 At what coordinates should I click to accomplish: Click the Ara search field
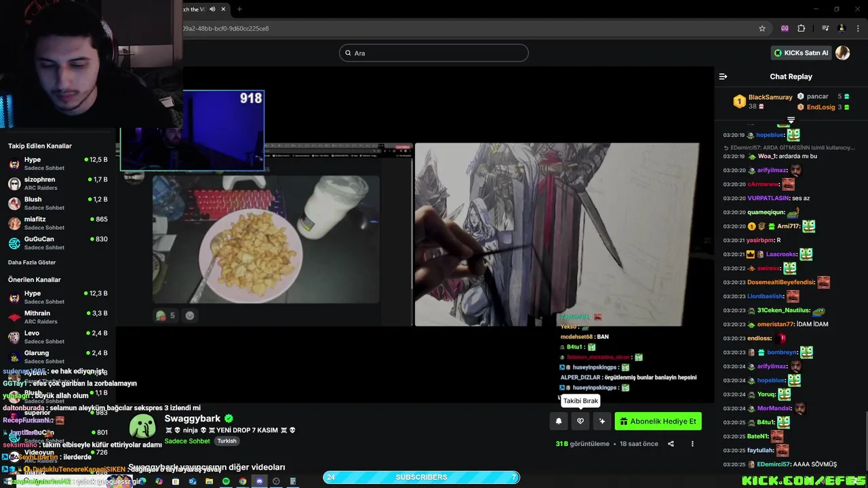click(434, 53)
